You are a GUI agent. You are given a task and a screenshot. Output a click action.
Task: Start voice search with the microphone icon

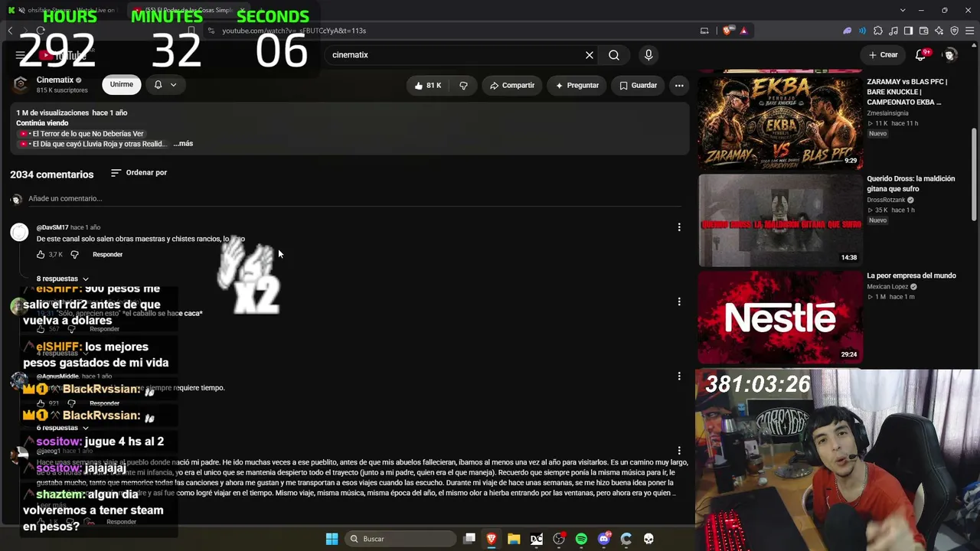click(648, 55)
